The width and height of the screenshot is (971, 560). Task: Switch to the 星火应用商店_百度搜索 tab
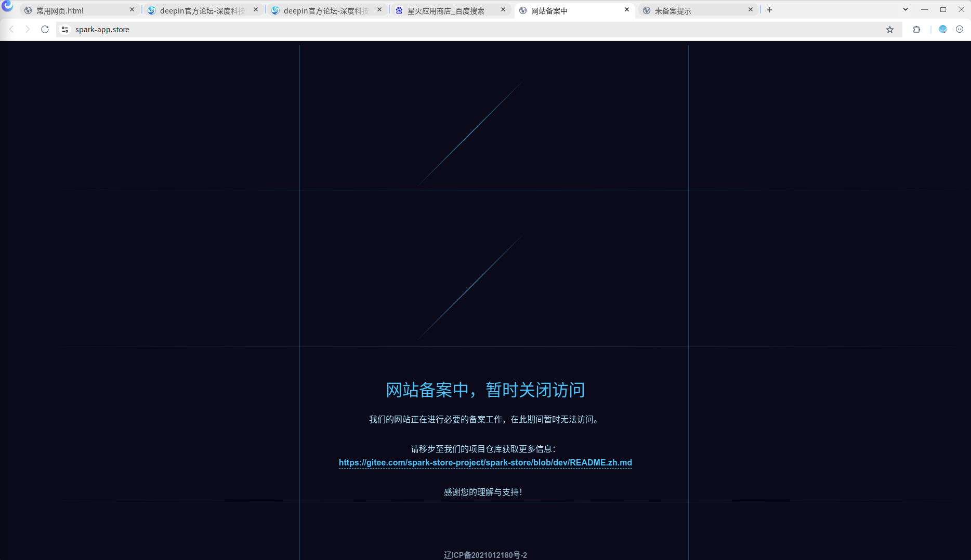[451, 10]
